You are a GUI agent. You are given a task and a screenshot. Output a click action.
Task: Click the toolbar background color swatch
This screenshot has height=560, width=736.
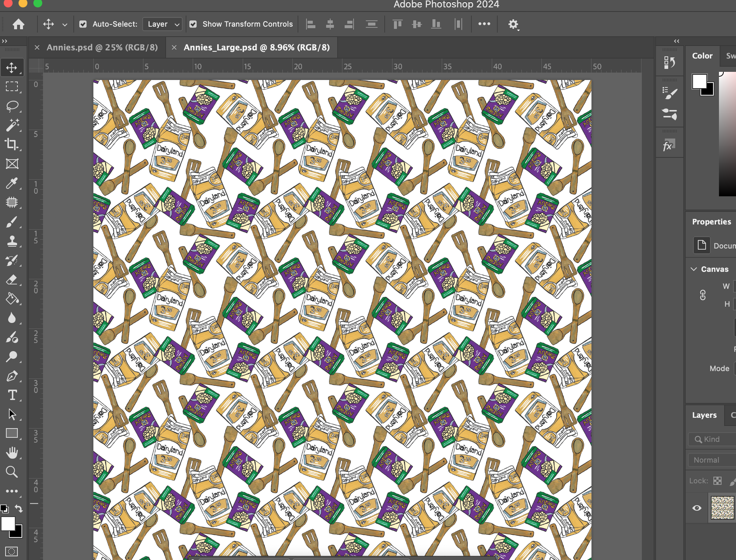click(x=18, y=533)
